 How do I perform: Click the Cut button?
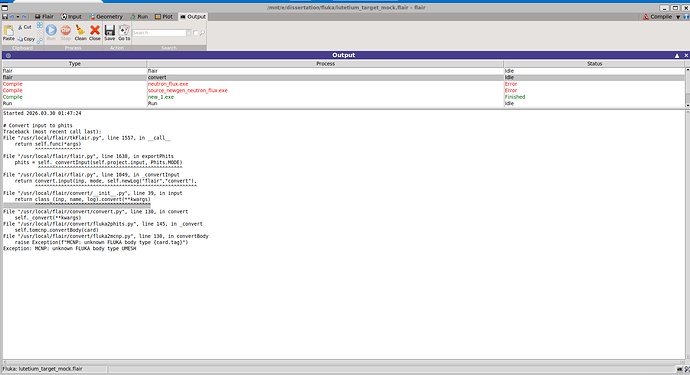(x=25, y=27)
